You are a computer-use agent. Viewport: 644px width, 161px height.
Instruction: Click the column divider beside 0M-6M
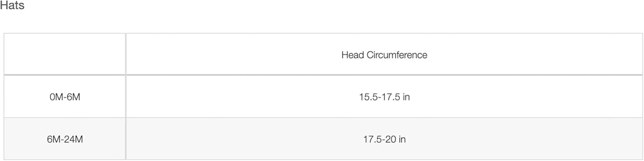tap(126, 97)
